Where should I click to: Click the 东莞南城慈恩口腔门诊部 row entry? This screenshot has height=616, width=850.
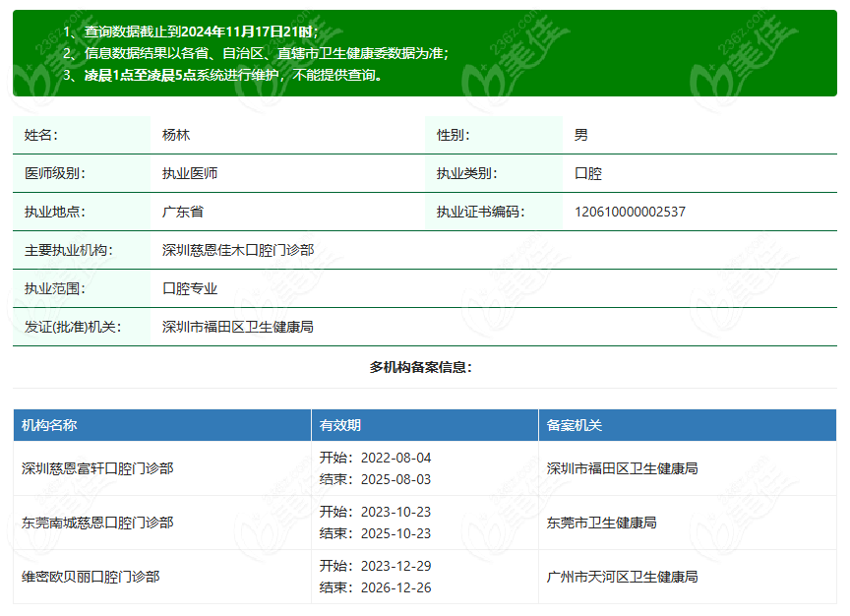(x=97, y=523)
